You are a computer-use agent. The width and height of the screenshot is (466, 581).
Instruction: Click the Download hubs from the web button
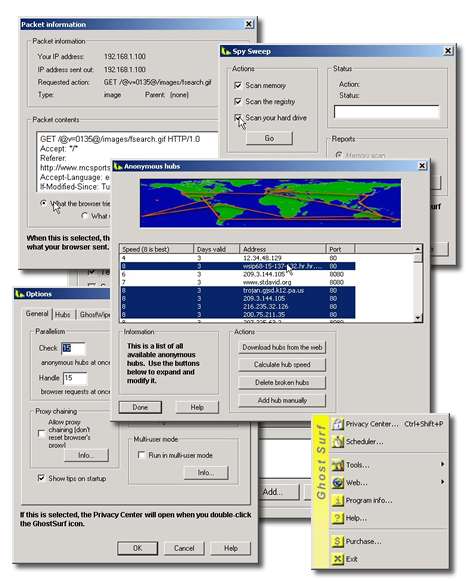tap(282, 347)
